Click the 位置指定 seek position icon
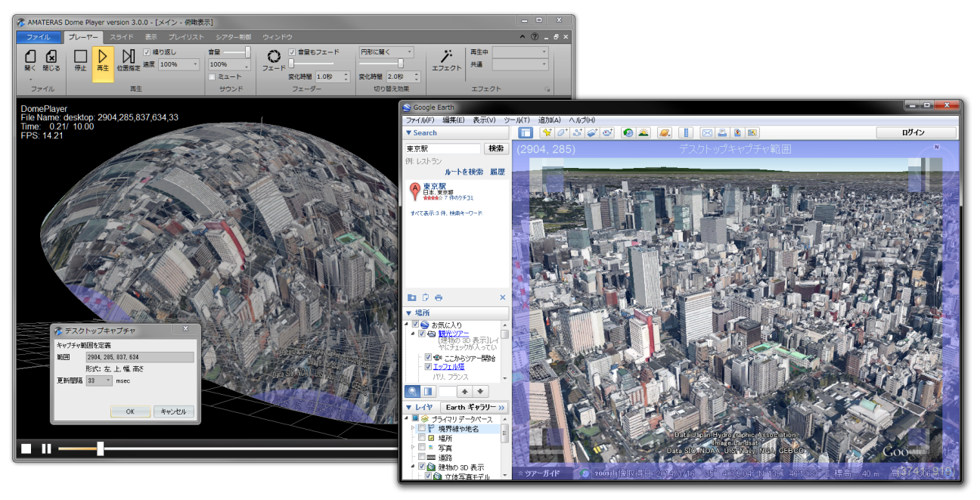The image size is (980, 500). [x=129, y=56]
